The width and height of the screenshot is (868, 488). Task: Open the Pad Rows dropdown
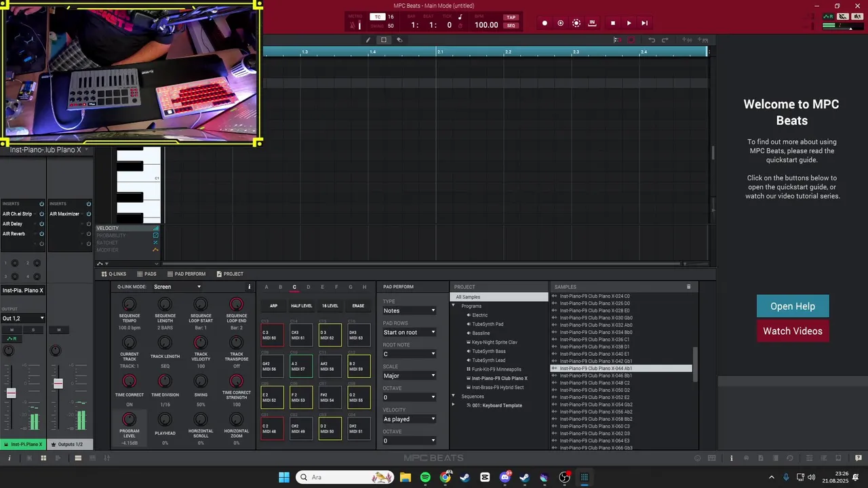tap(410, 332)
